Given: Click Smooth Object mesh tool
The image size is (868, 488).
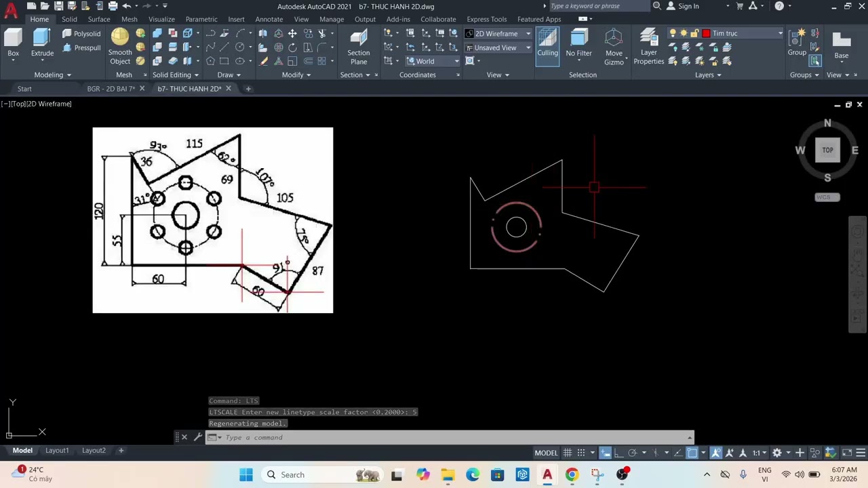Looking at the screenshot, I should pyautogui.click(x=120, y=46).
